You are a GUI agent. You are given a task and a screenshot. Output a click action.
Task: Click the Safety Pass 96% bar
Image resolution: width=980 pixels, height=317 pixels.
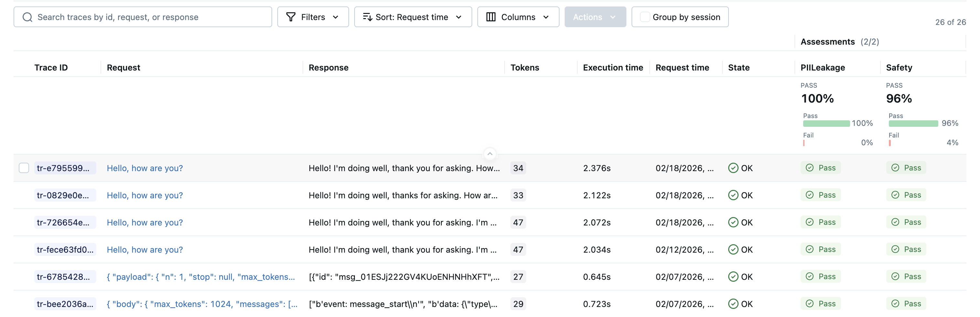pyautogui.click(x=913, y=123)
